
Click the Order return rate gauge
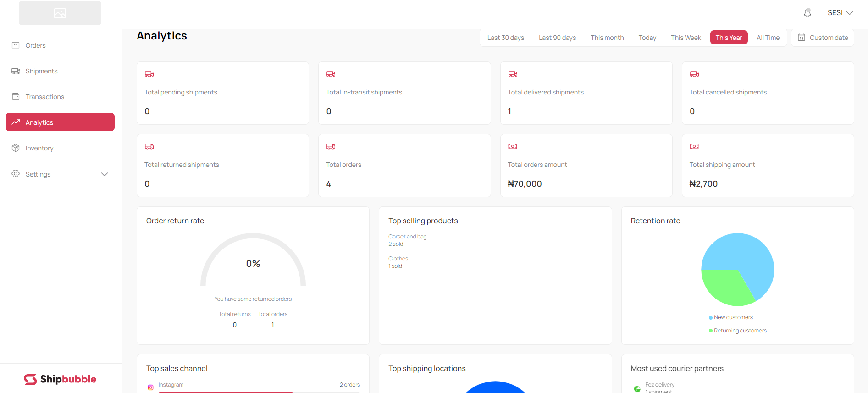(253, 260)
